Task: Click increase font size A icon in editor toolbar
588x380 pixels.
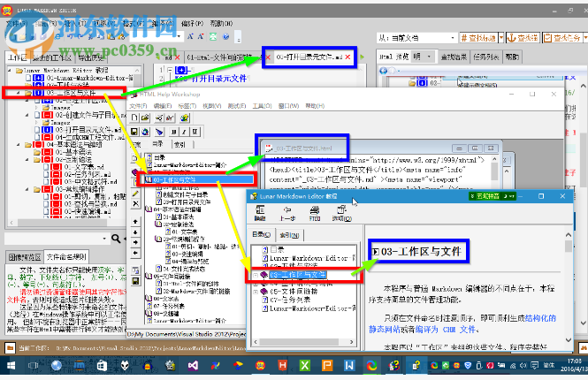Action: 190,36
